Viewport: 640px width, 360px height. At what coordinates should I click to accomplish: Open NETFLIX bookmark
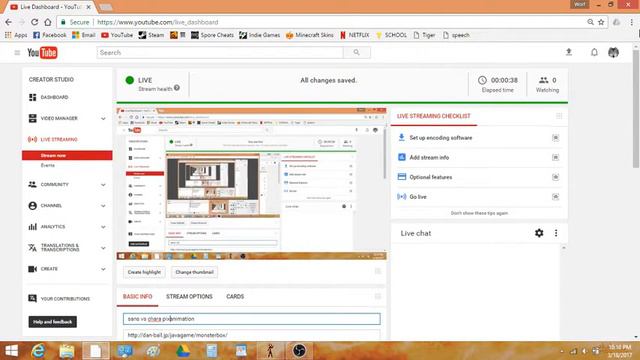(x=355, y=35)
